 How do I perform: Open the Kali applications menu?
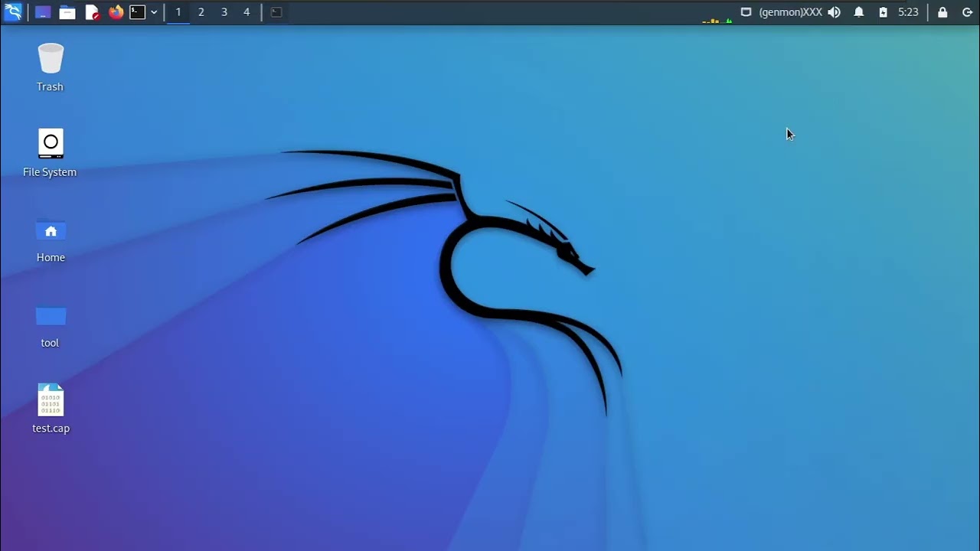tap(13, 12)
